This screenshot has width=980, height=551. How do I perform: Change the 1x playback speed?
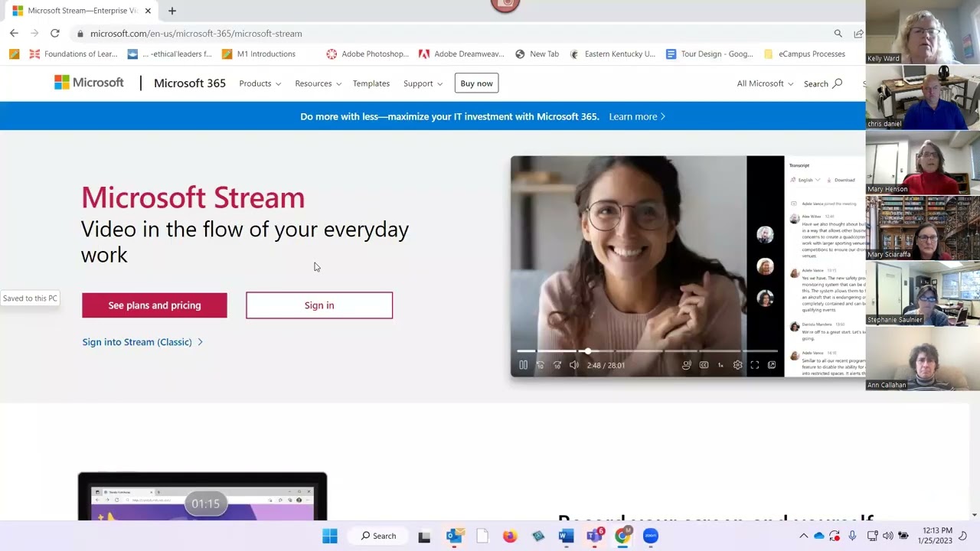720,365
